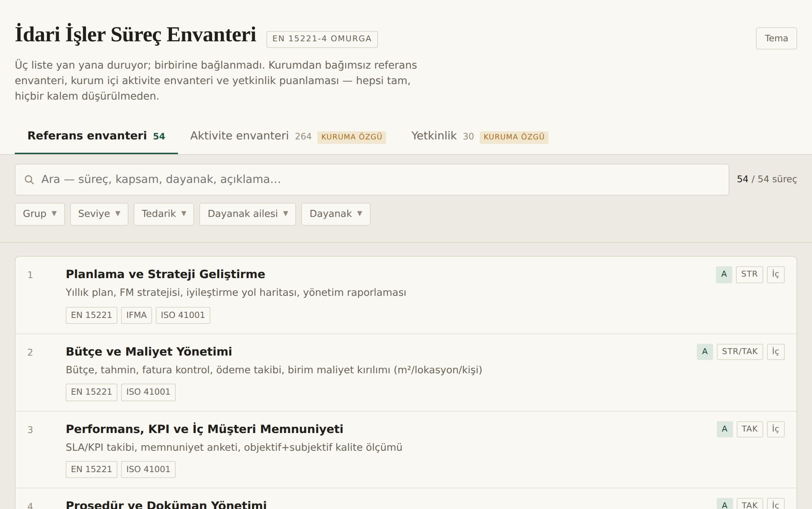The image size is (812, 509).
Task: Click KURUMA ÖZGÜ badge beside Aktivite envanteri
Action: click(x=352, y=137)
